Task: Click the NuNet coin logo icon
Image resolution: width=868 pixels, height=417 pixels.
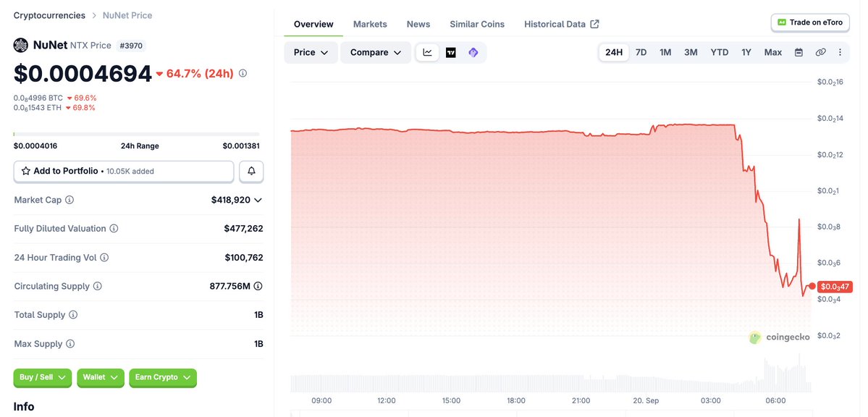Action: point(20,46)
